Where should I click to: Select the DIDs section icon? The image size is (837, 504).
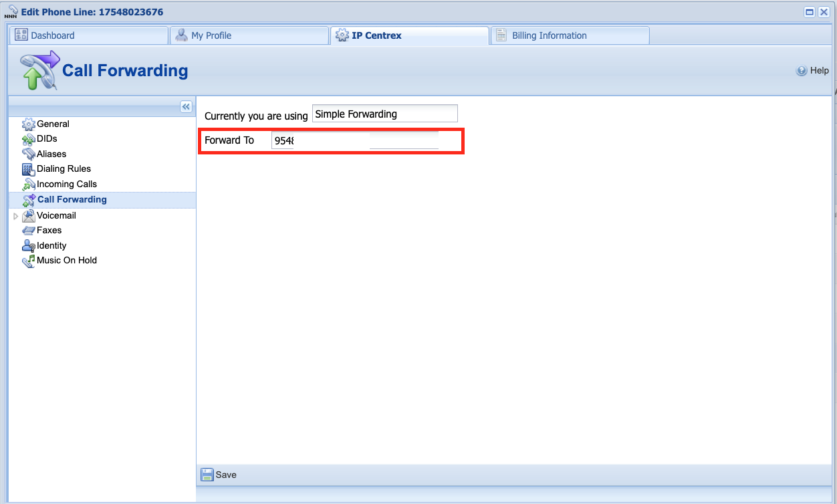pos(29,138)
